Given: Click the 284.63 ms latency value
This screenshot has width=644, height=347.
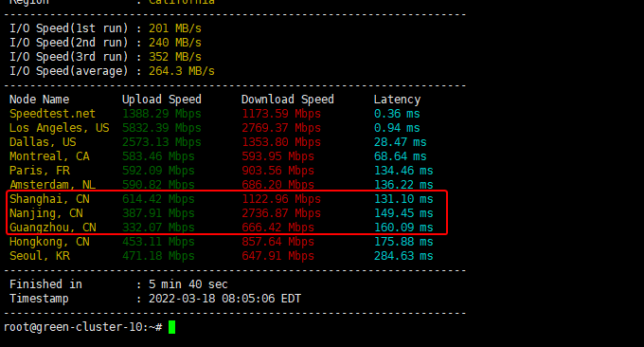Looking at the screenshot, I should [x=403, y=256].
